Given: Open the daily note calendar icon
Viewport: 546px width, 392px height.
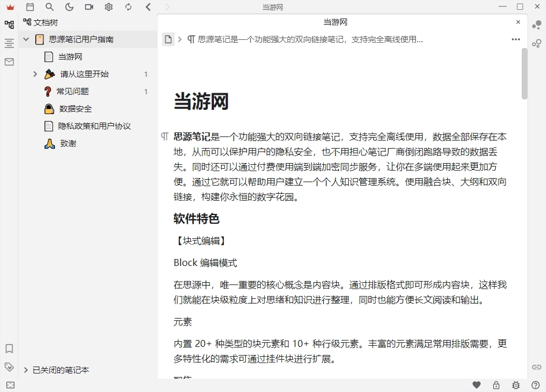Looking at the screenshot, I should pos(30,7).
